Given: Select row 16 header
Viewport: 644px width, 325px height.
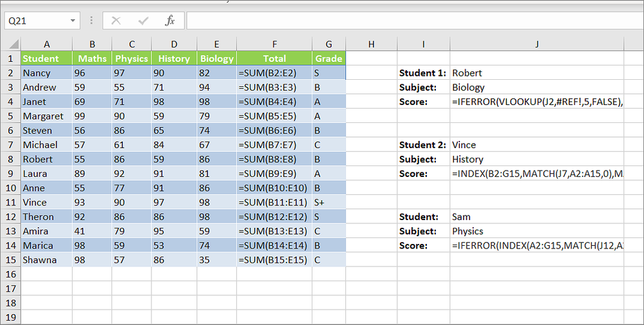Looking at the screenshot, I should 11,274.
